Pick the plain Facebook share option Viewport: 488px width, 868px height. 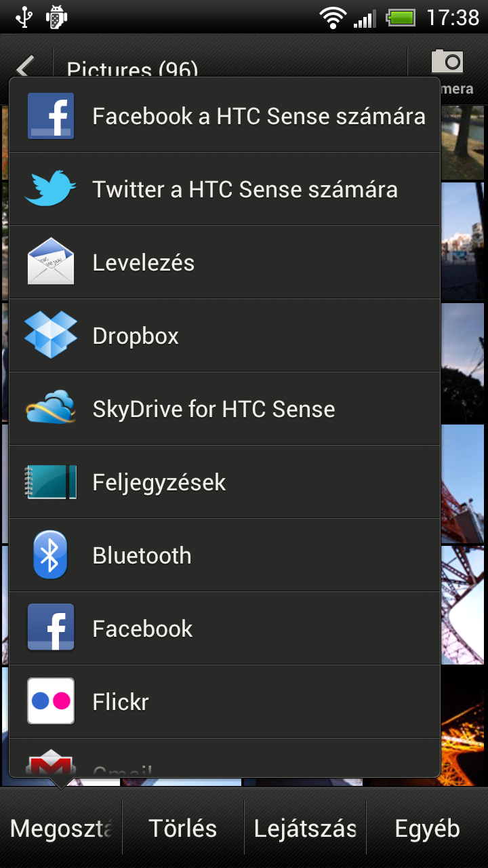pos(142,629)
